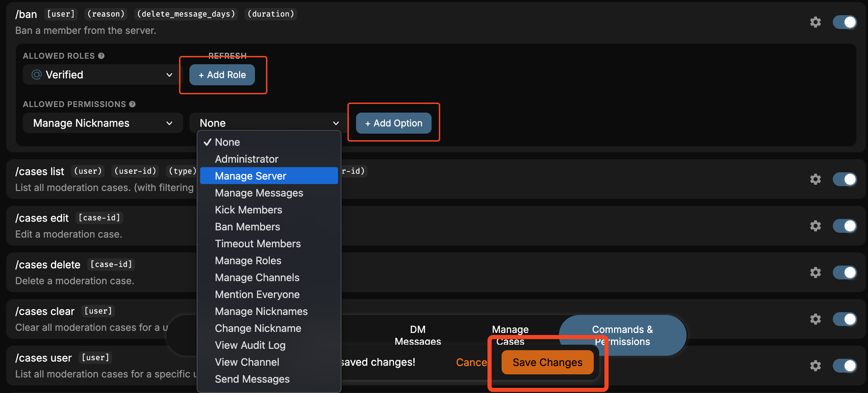Click the (reason) parameter tag
Viewport: 868px width, 393px height.
106,14
